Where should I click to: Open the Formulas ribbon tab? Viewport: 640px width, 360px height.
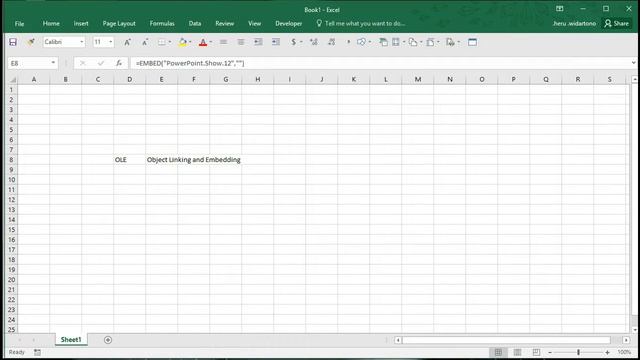pyautogui.click(x=162, y=24)
